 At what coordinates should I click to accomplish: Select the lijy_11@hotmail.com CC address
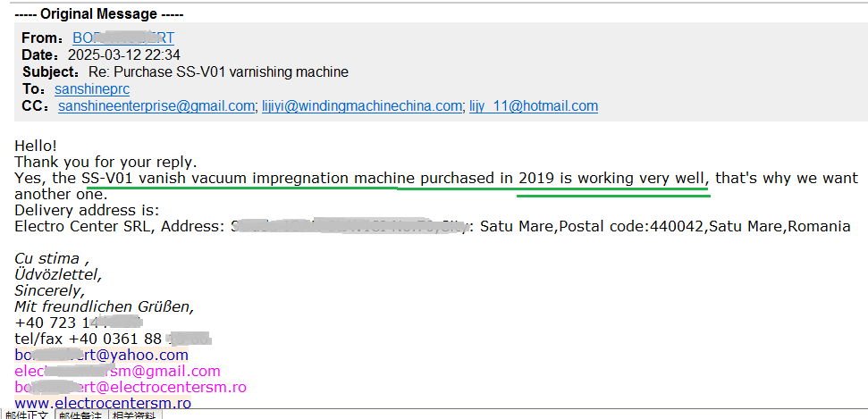pos(534,106)
